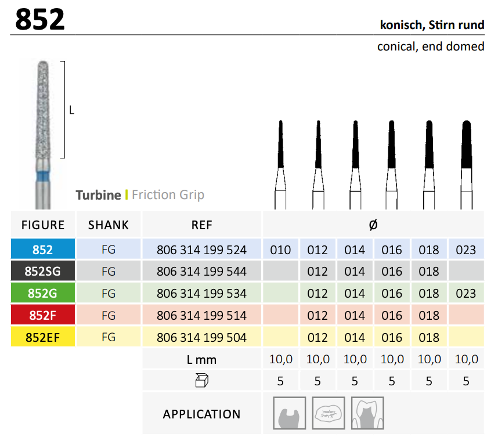
Task: Click size 014 in the 852 row
Action: tap(355, 250)
